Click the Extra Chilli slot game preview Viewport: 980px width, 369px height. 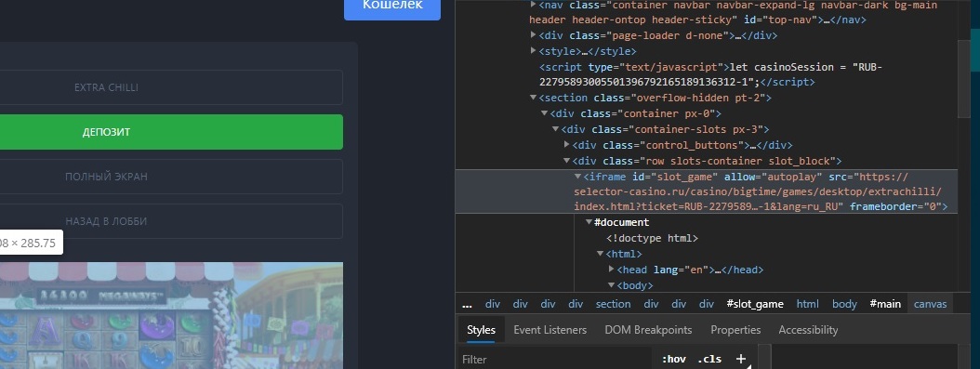tap(171, 315)
